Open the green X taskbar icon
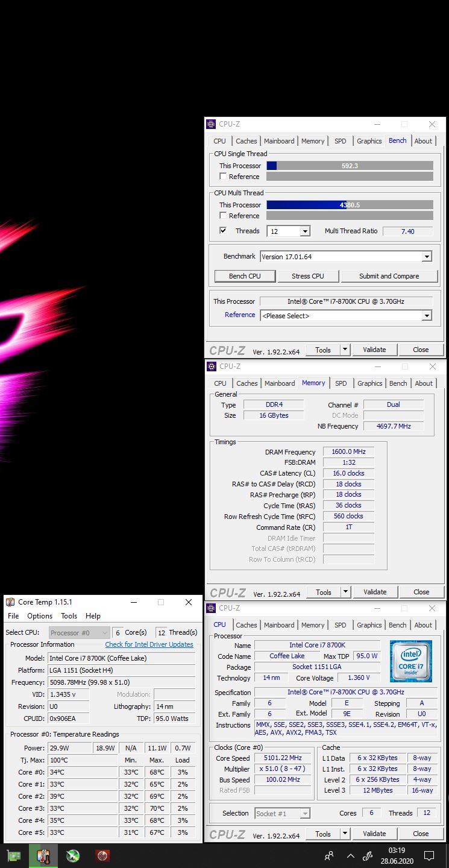This screenshot has width=449, height=868. coord(73,856)
